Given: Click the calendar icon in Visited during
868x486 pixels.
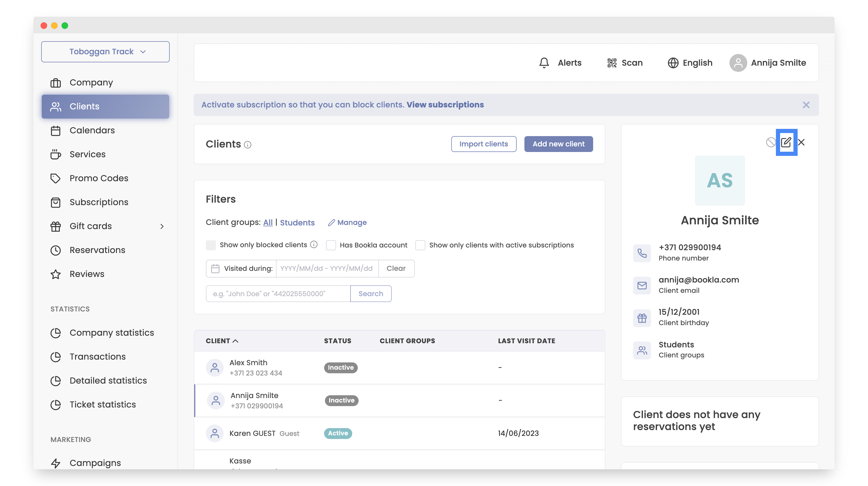Looking at the screenshot, I should (x=215, y=269).
